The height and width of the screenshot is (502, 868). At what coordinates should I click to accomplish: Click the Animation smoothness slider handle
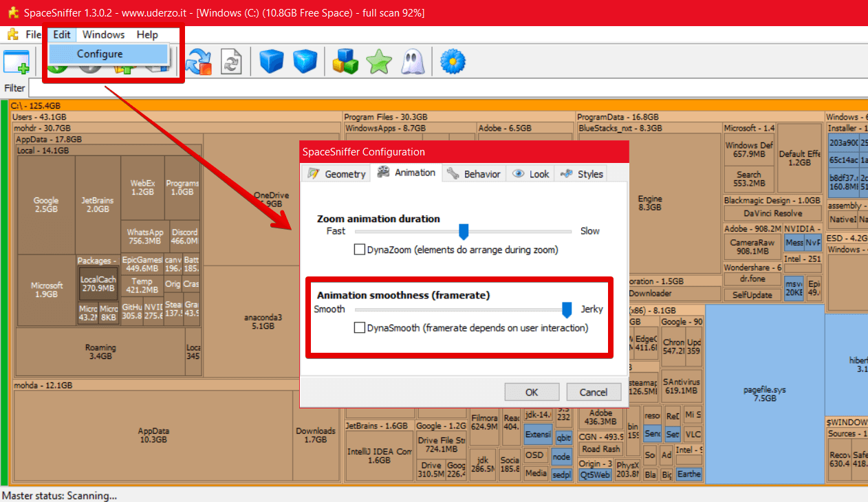(x=567, y=310)
